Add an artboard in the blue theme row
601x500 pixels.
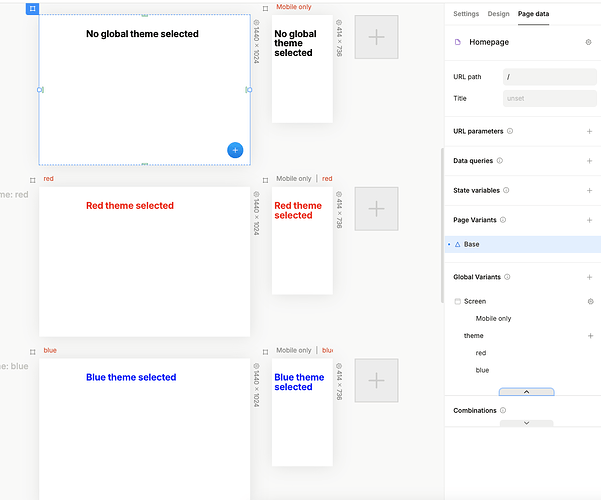pos(376,380)
